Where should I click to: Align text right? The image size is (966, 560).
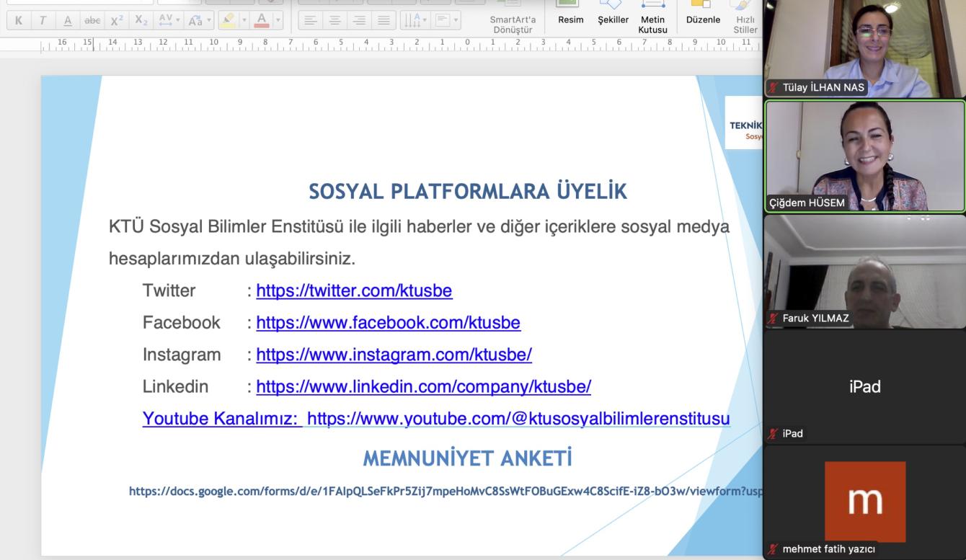pyautogui.click(x=359, y=20)
